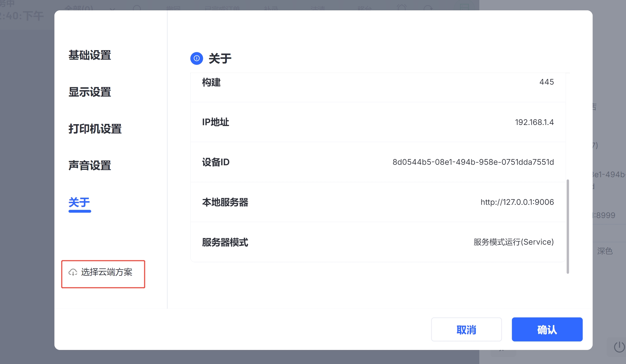626x364 pixels.
Task: Click the refresh icon in top bar
Action: tap(428, 8)
